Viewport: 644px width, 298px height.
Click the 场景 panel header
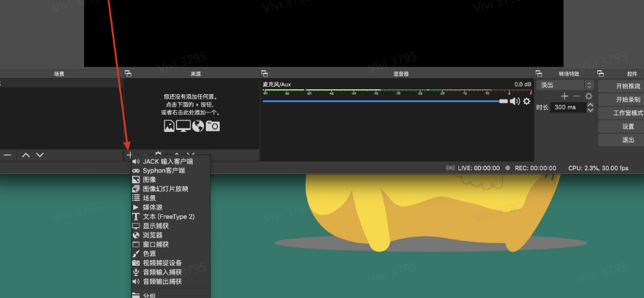coord(59,74)
